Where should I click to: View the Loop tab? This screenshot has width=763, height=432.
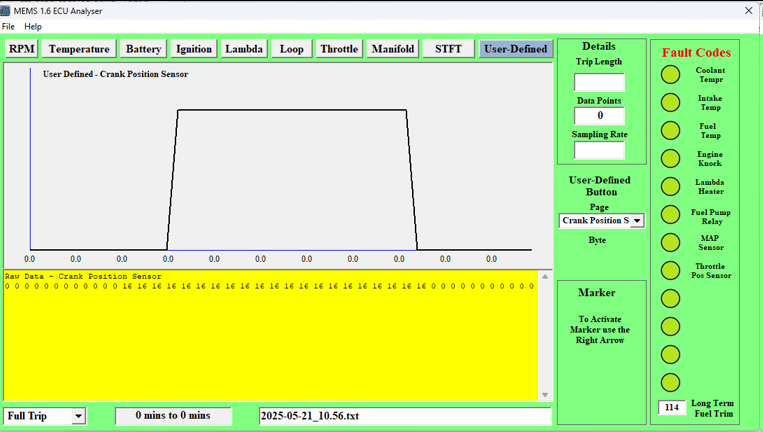[x=291, y=49]
